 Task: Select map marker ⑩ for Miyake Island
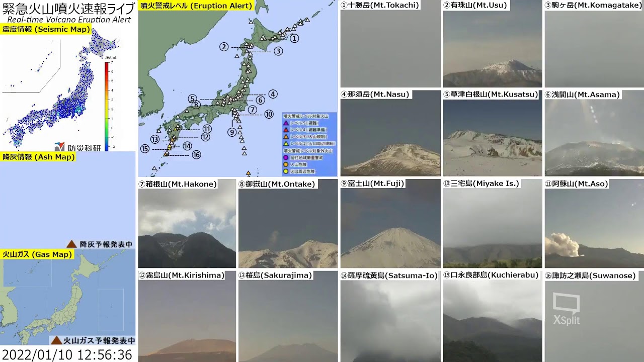click(x=269, y=114)
